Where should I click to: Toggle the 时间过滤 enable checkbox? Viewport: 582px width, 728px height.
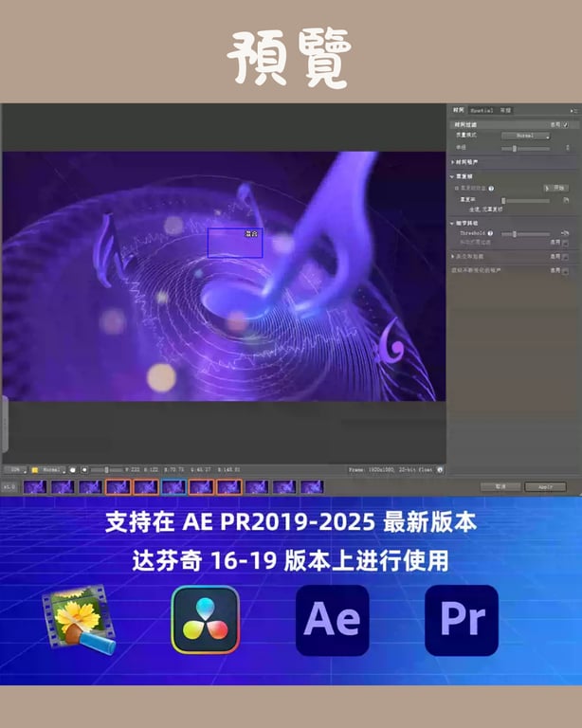pyautogui.click(x=565, y=125)
